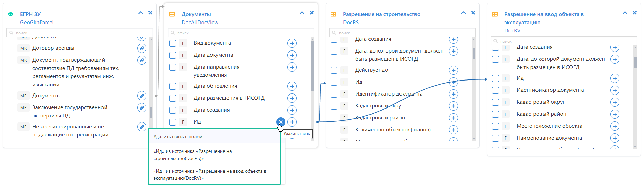The height and width of the screenshot is (188, 644).
Task: Open GeoGknParcel link
Action: (x=37, y=23)
